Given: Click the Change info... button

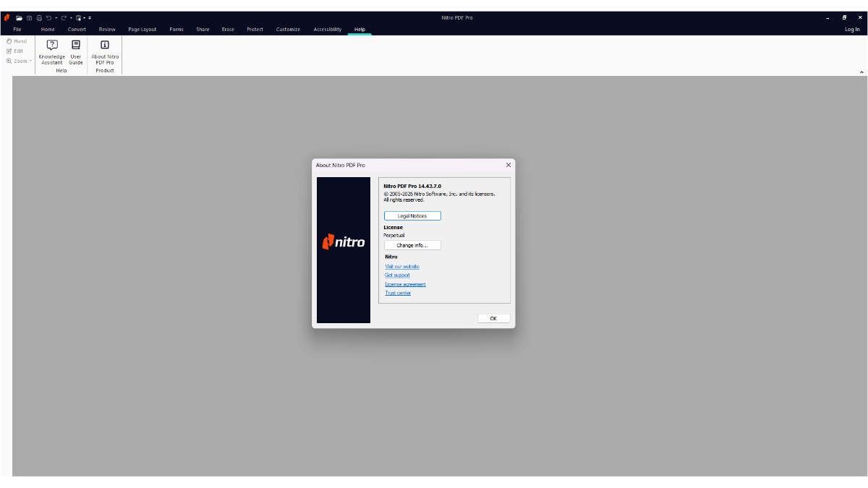Looking at the screenshot, I should [412, 245].
